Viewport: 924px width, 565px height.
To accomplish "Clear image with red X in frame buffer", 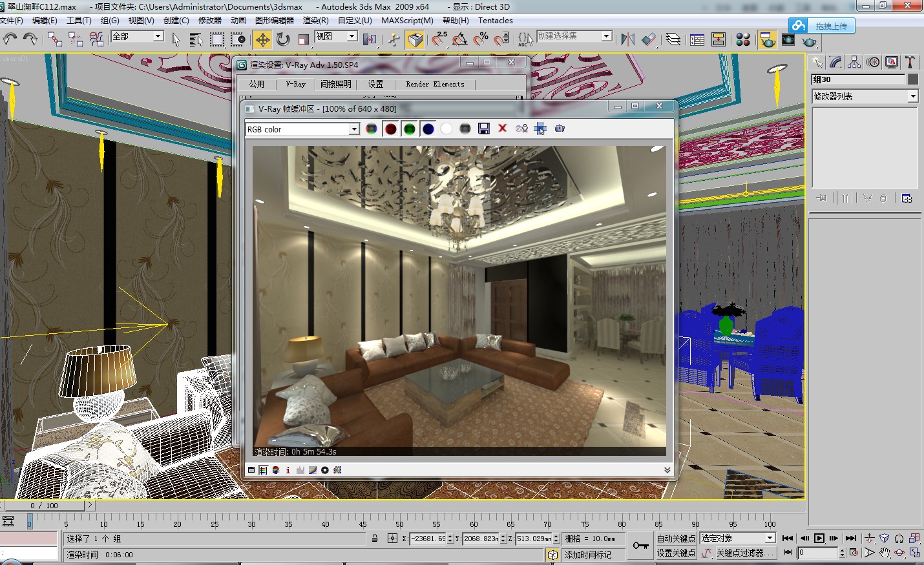I will click(x=502, y=128).
